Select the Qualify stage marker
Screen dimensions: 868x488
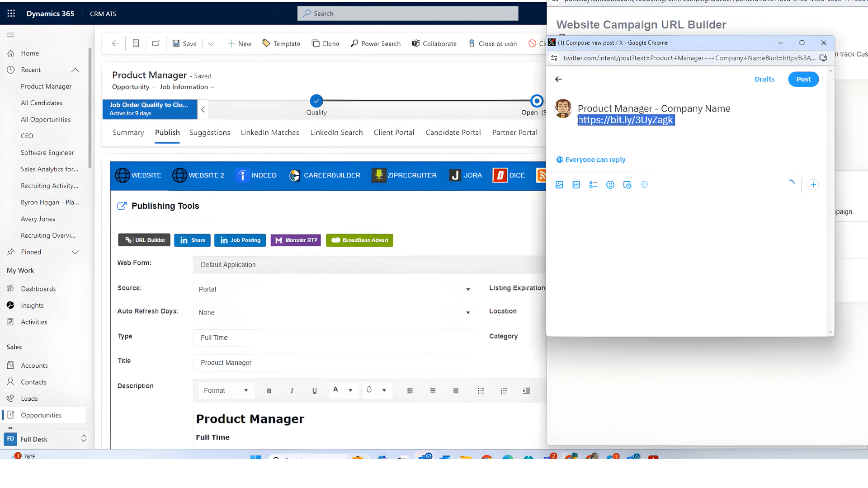(316, 100)
